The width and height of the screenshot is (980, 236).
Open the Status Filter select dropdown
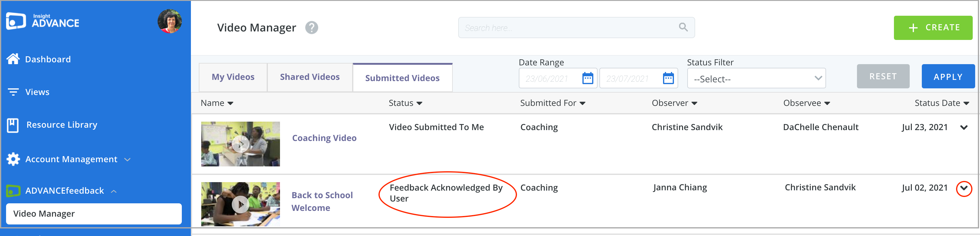[x=756, y=78]
